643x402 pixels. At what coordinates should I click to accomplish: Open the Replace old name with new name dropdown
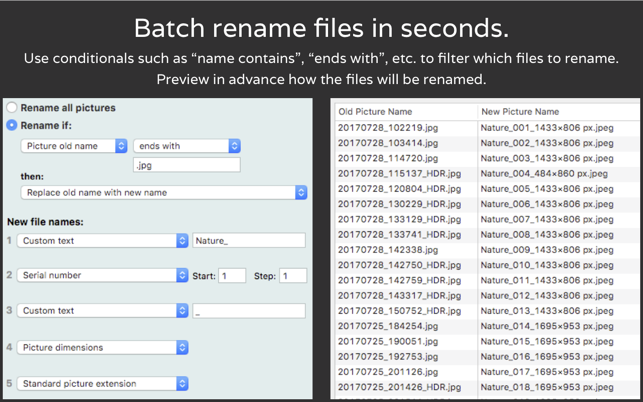[x=164, y=193]
